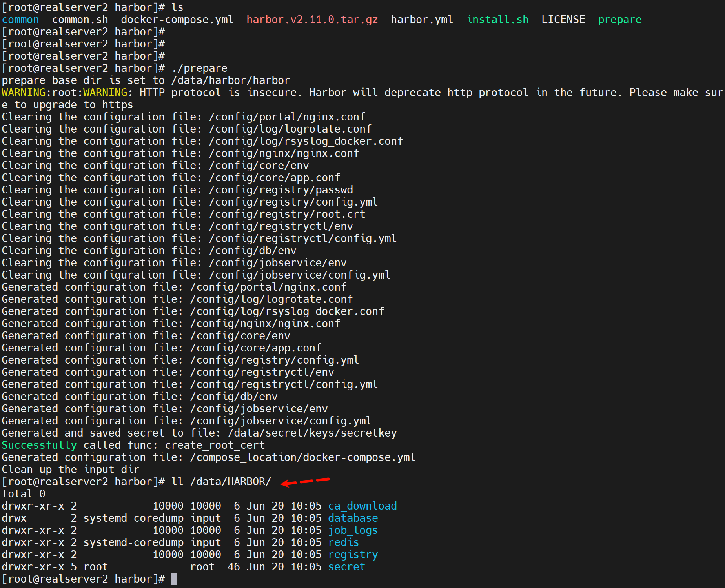Click the green install.sh filename
725x588 pixels.
click(x=497, y=20)
